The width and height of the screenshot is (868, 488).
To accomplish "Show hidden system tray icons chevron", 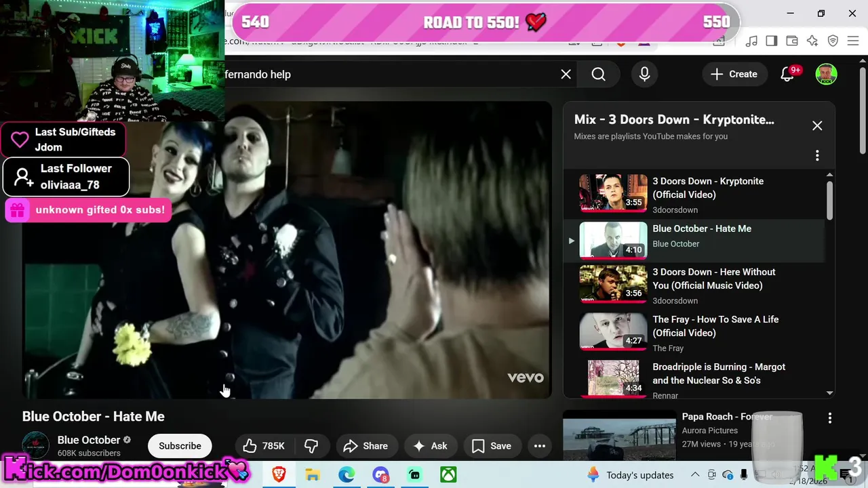I will [694, 475].
